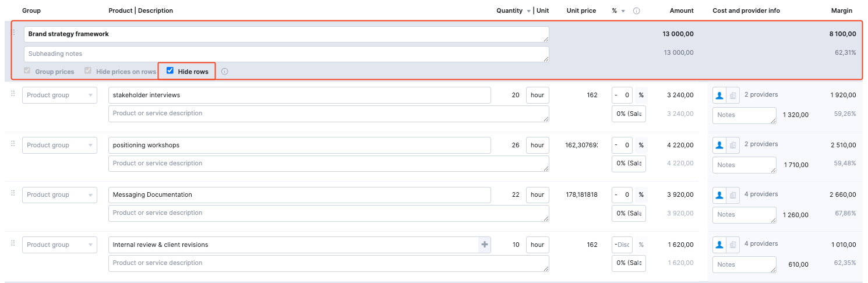Click info icon next to Hide rows
The image size is (868, 283).
point(225,72)
